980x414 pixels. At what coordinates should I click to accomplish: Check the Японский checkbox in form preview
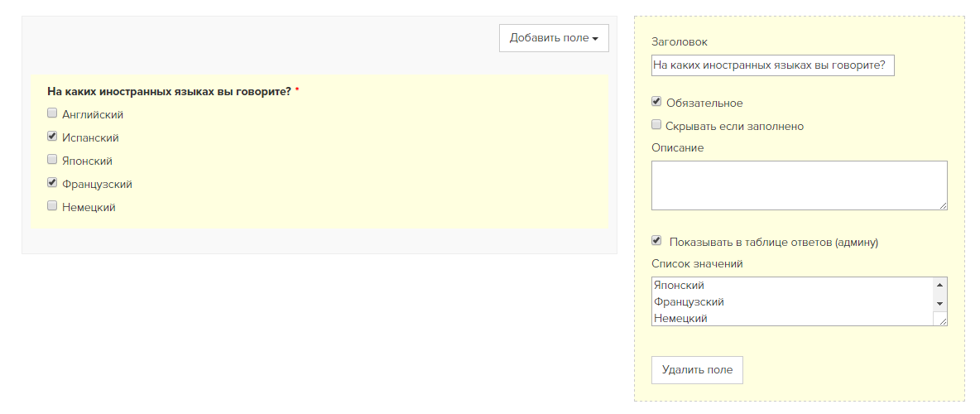coord(52,160)
